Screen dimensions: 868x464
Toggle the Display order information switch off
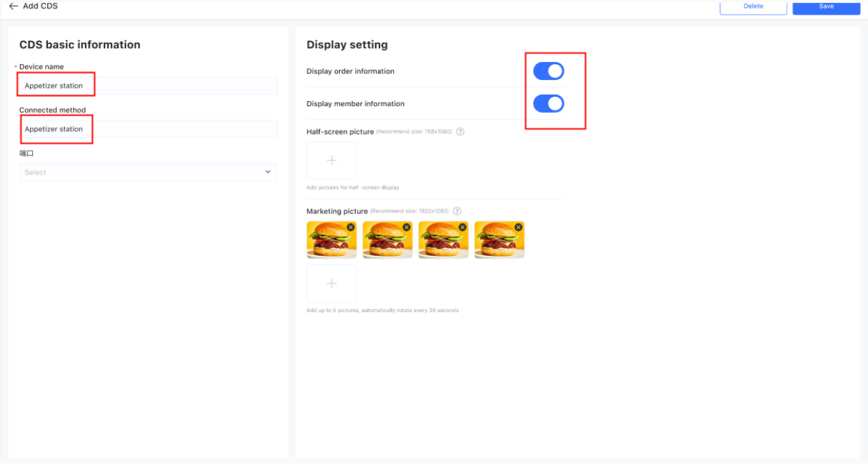pos(549,70)
